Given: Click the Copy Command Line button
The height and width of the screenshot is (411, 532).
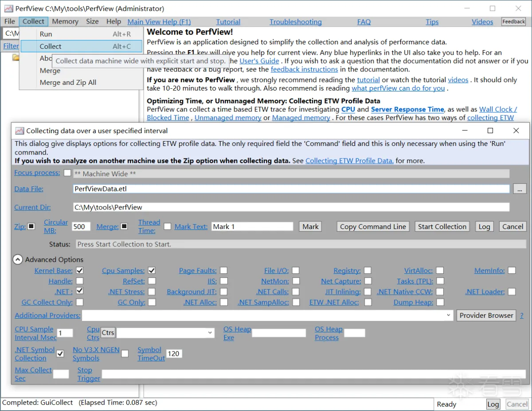Looking at the screenshot, I should (x=373, y=226).
